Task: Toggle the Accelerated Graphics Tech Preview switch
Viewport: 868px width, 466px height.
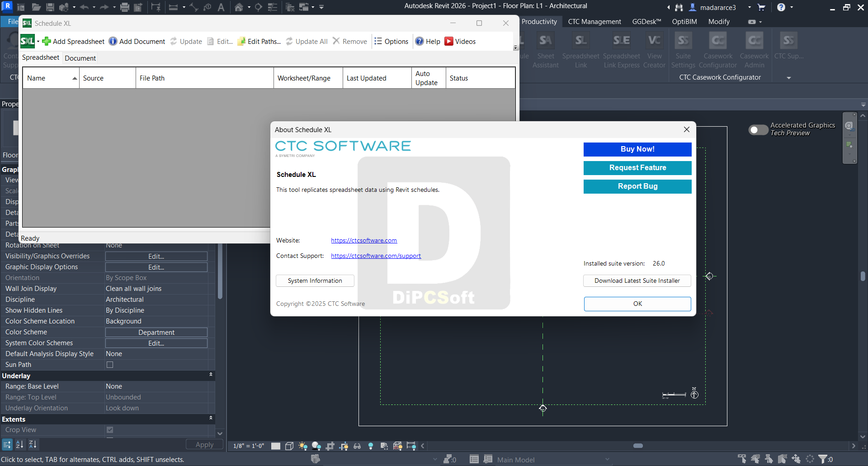Action: point(758,130)
